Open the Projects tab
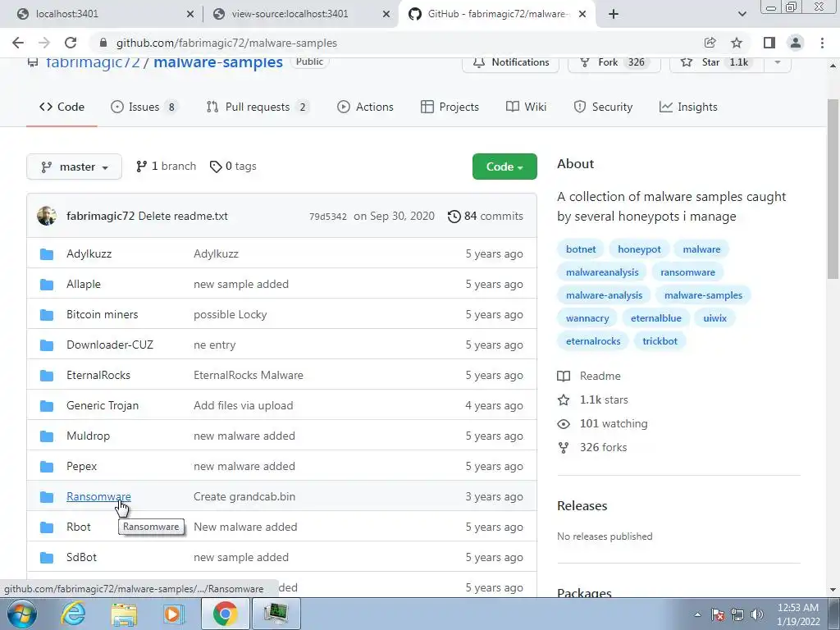This screenshot has width=840, height=630. coord(450,107)
